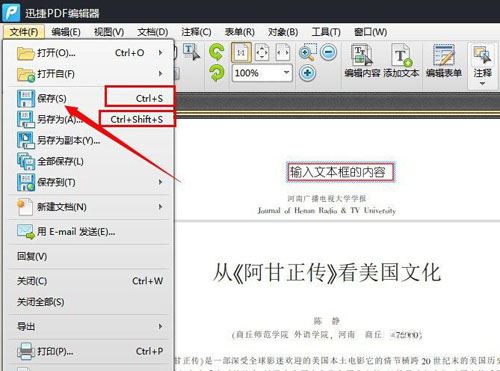Choose 关闭全部(S) in the file menu
Image resolution: width=500 pixels, height=371 pixels.
click(89, 302)
